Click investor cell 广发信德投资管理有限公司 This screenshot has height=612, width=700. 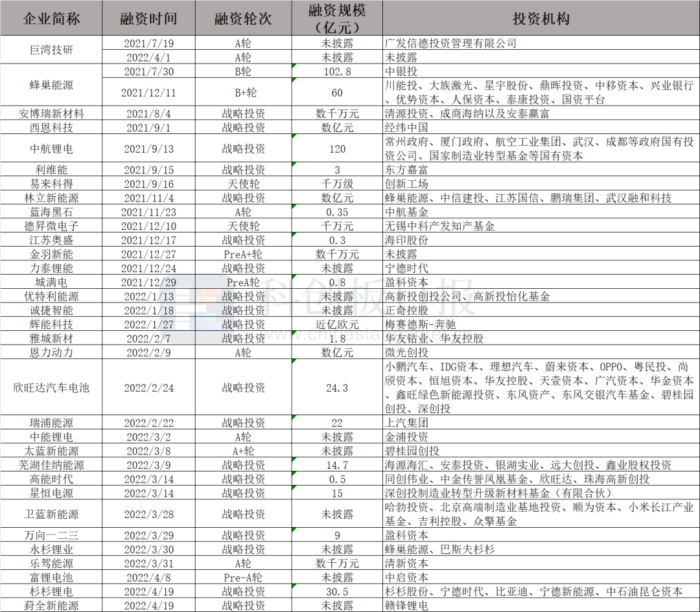(x=541, y=43)
